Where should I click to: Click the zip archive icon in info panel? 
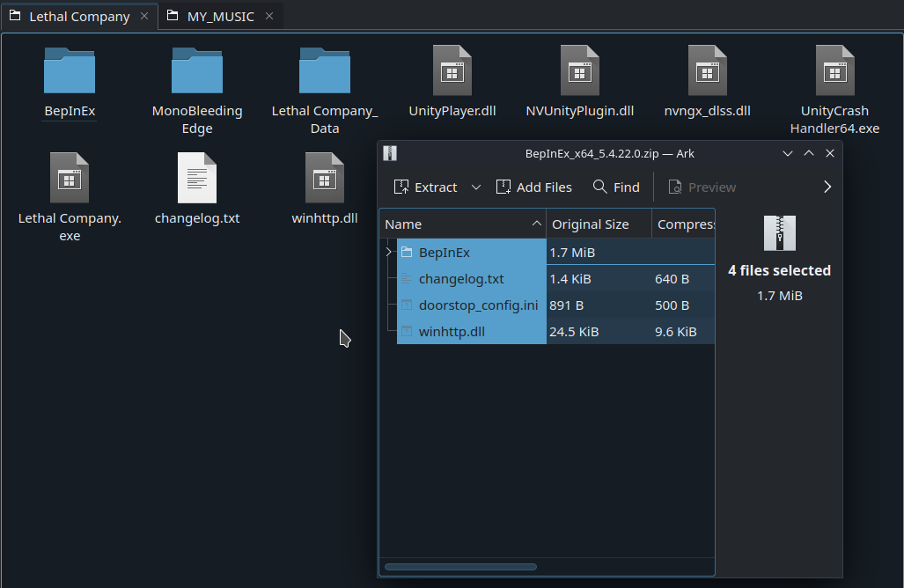point(780,233)
